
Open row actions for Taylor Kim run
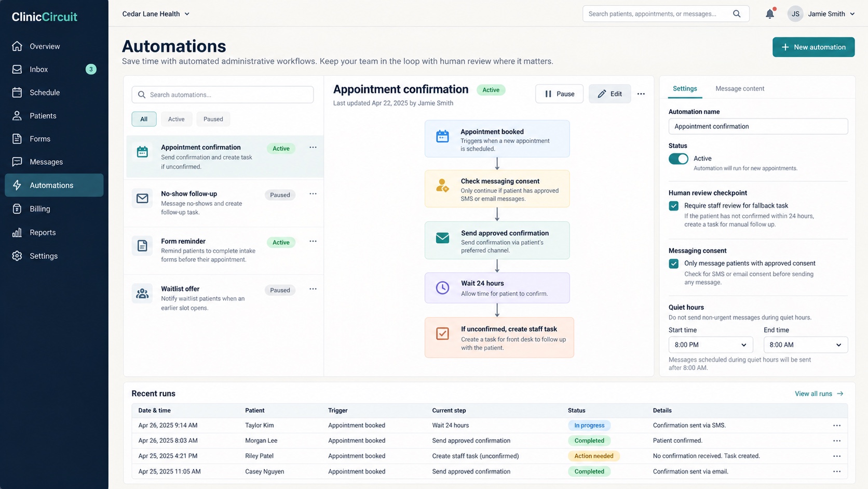(x=837, y=426)
